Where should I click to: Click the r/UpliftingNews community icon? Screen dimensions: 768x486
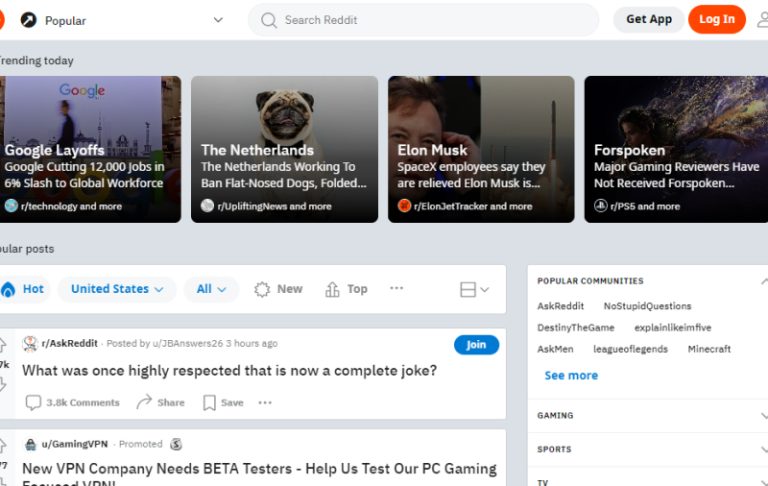(207, 206)
